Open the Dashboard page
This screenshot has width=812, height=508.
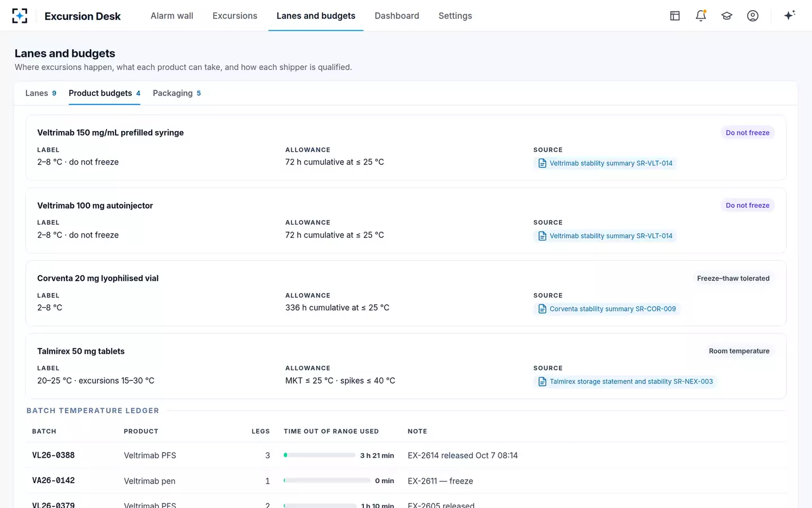(x=397, y=16)
